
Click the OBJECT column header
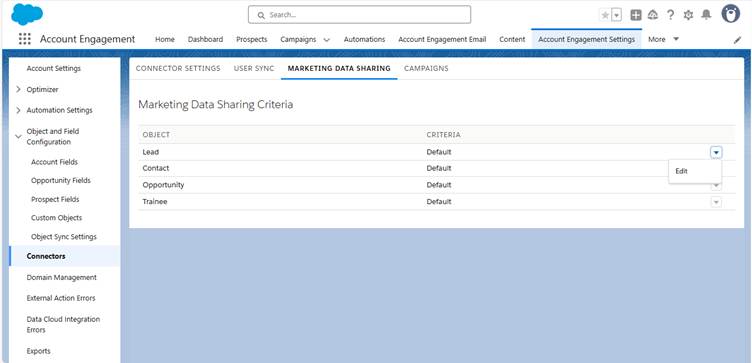(156, 135)
